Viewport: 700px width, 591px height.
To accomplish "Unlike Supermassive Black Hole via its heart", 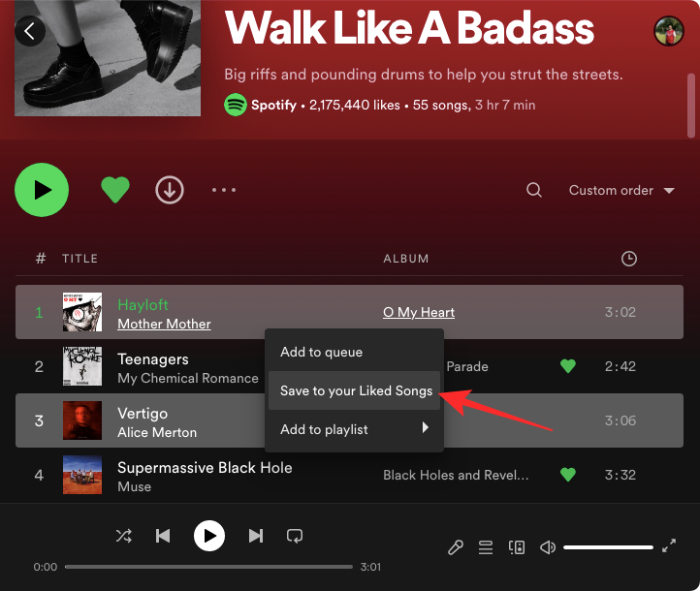I will (568, 475).
